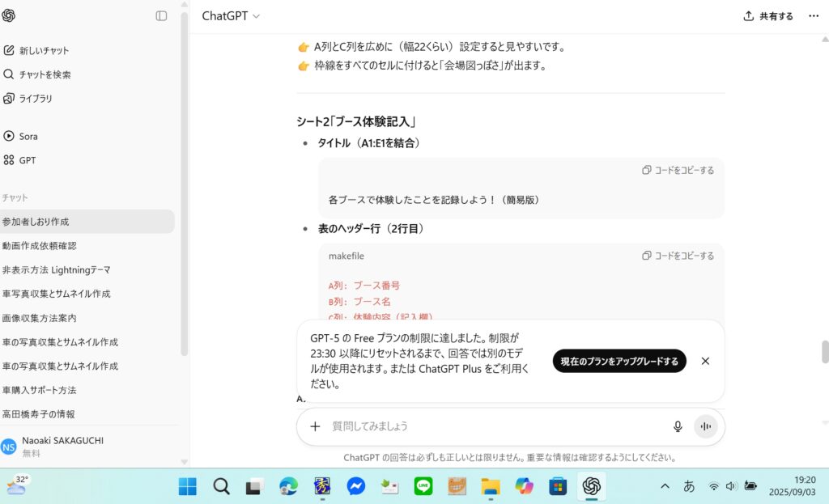Open the ChatGPT model selector dropdown
Screen dimensions: 829x504
[231, 16]
